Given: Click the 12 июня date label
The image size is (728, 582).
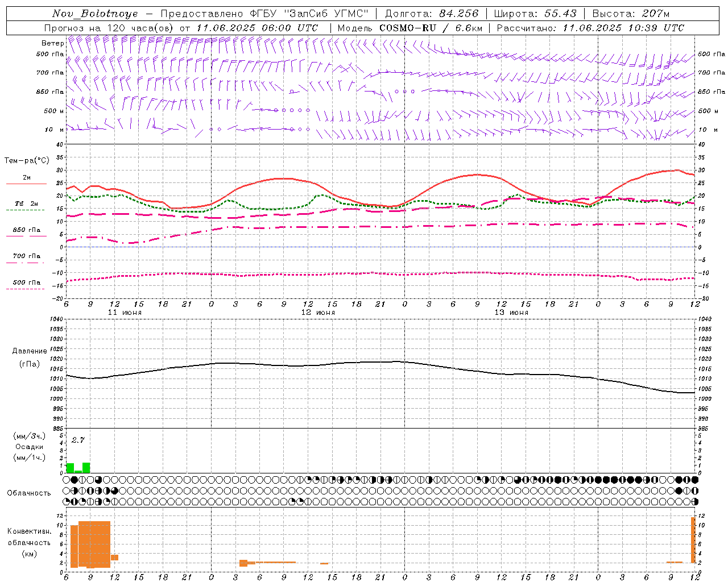Looking at the screenshot, I should pyautogui.click(x=318, y=312).
